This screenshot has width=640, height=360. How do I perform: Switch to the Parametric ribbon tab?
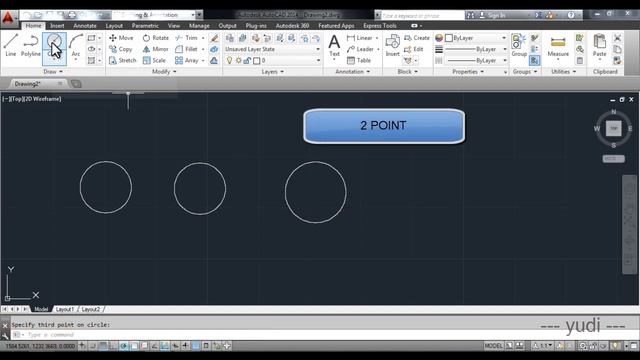pyautogui.click(x=145, y=26)
